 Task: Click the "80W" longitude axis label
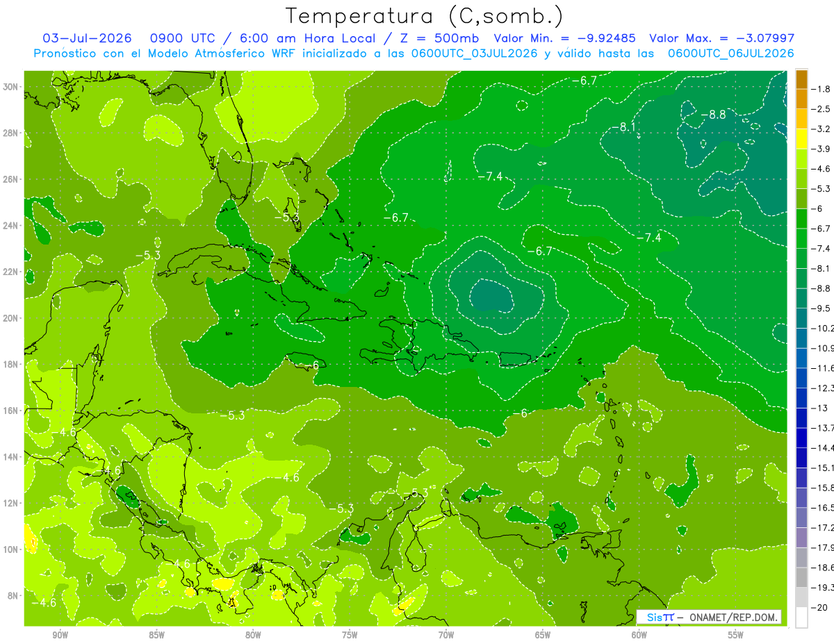[x=253, y=635]
